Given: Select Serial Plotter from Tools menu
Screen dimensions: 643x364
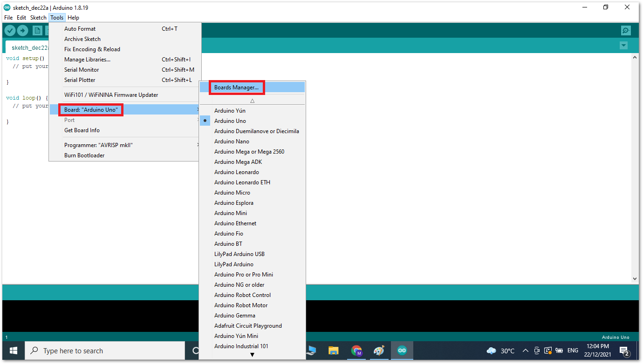Looking at the screenshot, I should click(80, 80).
